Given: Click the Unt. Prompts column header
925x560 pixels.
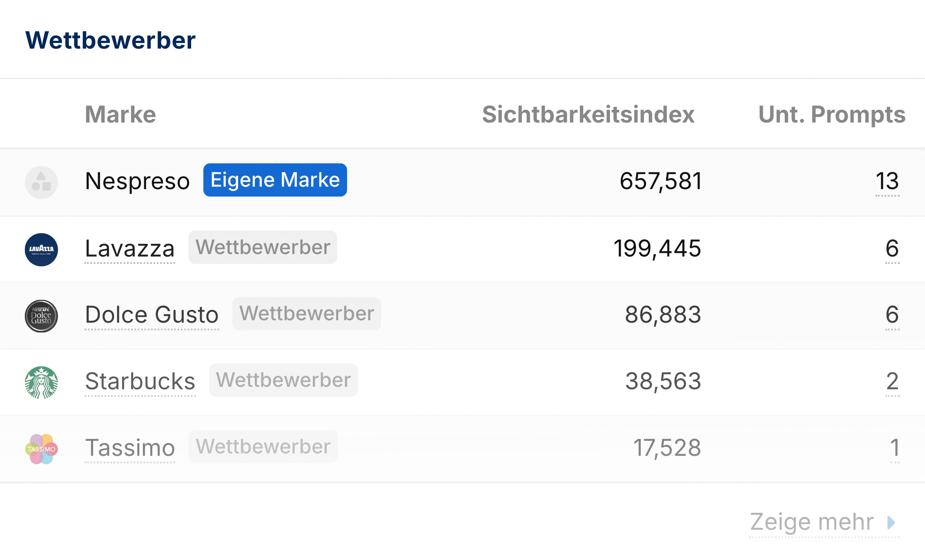Looking at the screenshot, I should pyautogui.click(x=831, y=114).
